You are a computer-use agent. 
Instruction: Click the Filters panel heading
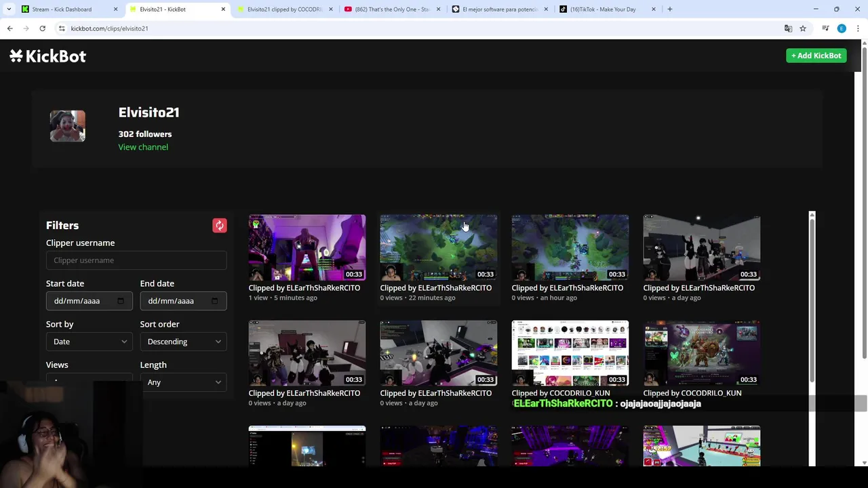point(62,226)
